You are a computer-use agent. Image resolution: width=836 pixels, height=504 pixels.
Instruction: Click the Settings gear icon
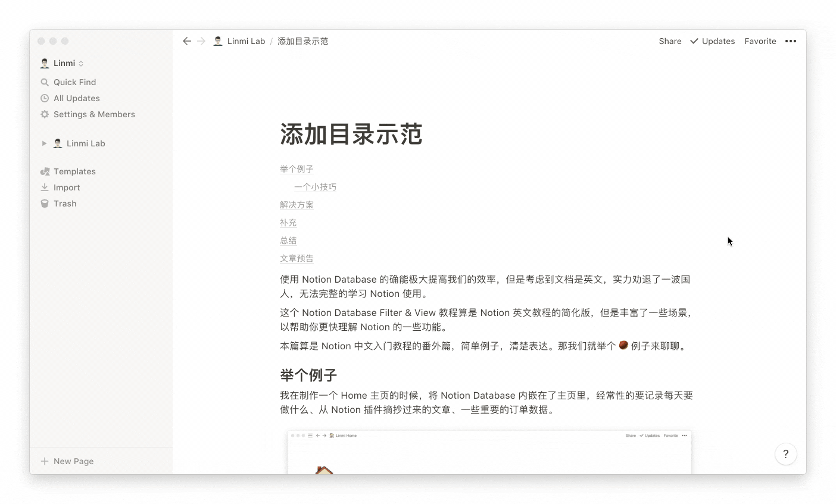coord(45,114)
